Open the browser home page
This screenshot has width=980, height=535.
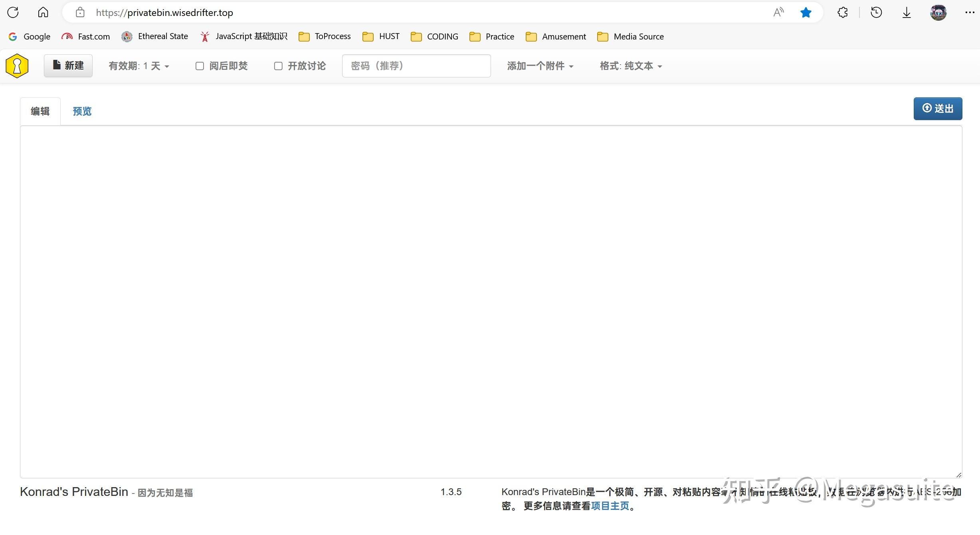(43, 12)
